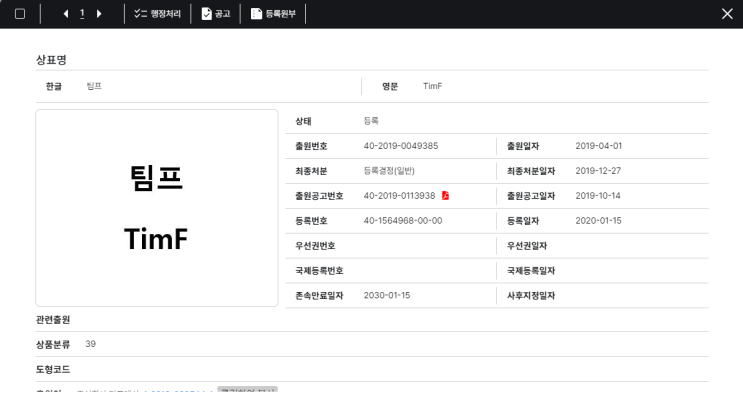Click the 우선권번호 label
743x396 pixels.
click(315, 245)
